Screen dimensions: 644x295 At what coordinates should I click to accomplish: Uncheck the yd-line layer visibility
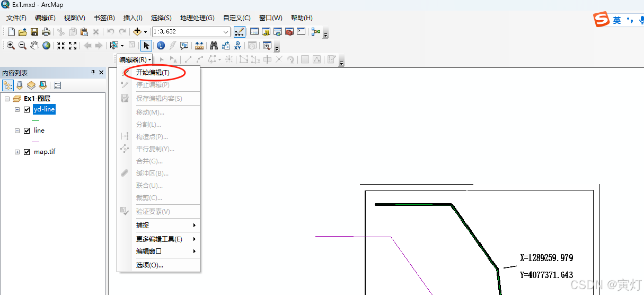(27, 110)
